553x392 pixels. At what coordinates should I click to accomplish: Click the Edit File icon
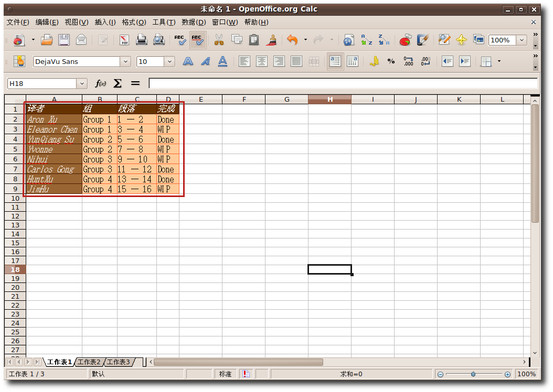coord(103,40)
